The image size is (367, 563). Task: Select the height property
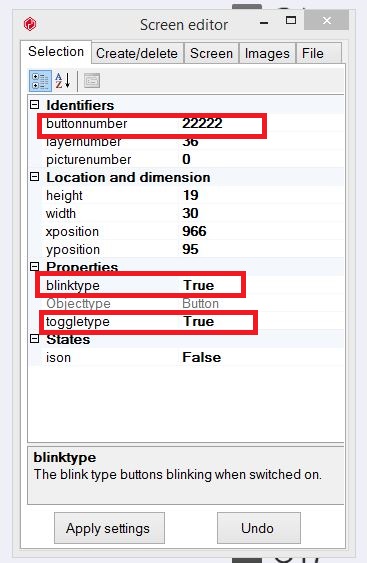[64, 195]
